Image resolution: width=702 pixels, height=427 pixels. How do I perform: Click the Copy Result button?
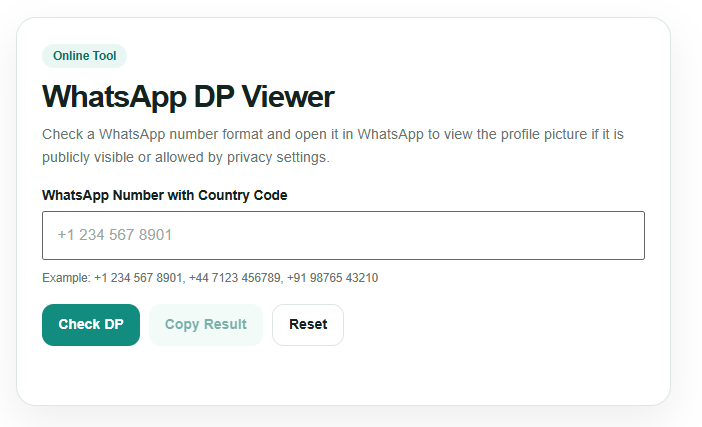click(205, 325)
